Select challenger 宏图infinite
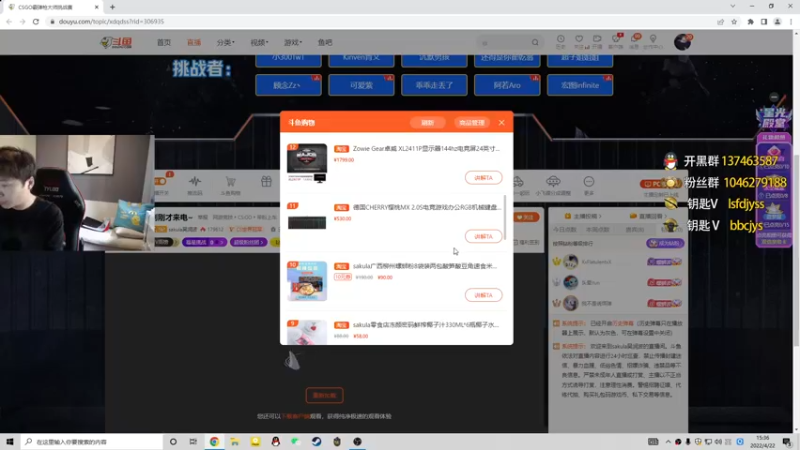 point(580,85)
